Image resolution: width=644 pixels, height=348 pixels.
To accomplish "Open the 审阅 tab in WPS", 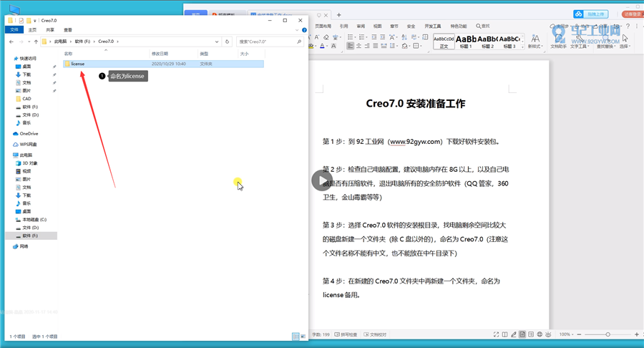I will tap(361, 26).
